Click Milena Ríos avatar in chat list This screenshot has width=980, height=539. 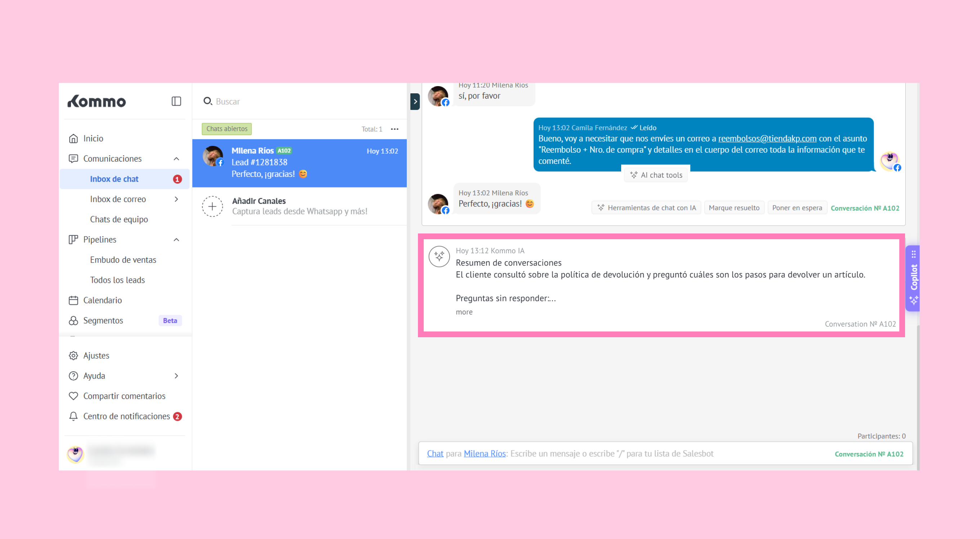pyautogui.click(x=213, y=156)
